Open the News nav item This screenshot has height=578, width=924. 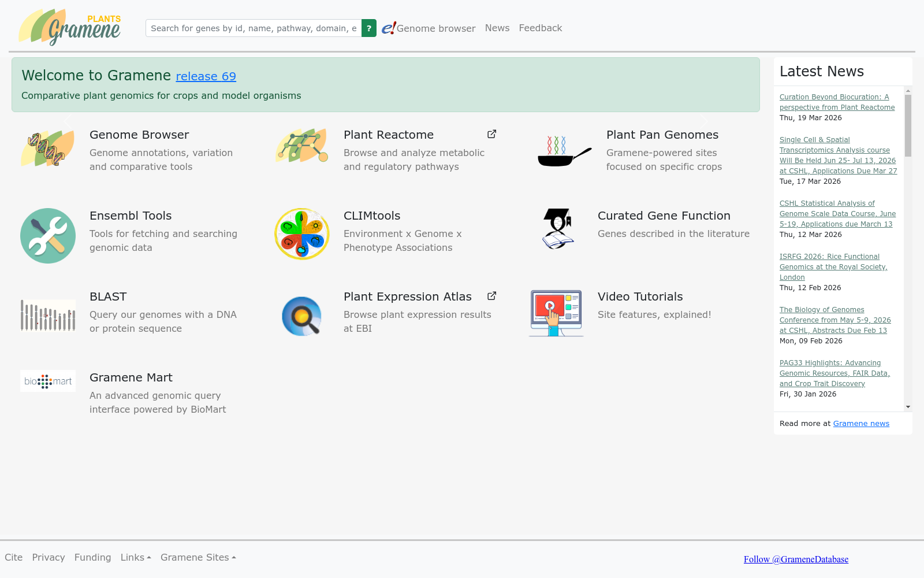497,28
